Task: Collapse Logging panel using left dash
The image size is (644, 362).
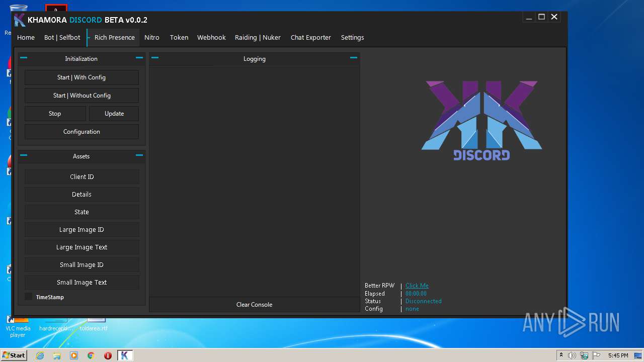Action: 155,58
